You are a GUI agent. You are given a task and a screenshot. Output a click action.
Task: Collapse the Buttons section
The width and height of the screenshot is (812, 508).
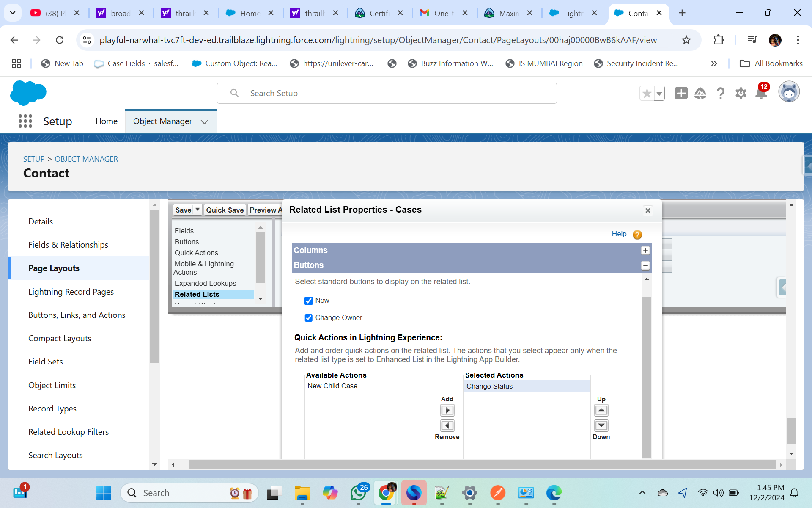tap(645, 265)
